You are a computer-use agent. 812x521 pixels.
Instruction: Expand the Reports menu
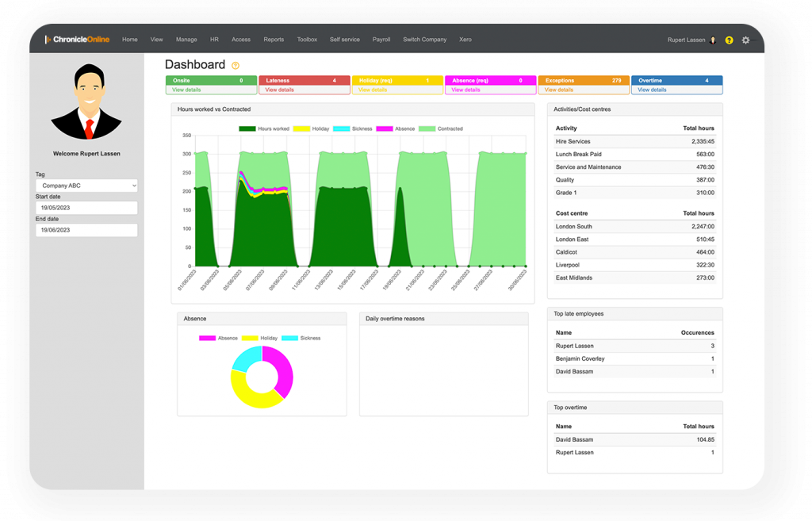click(x=274, y=40)
